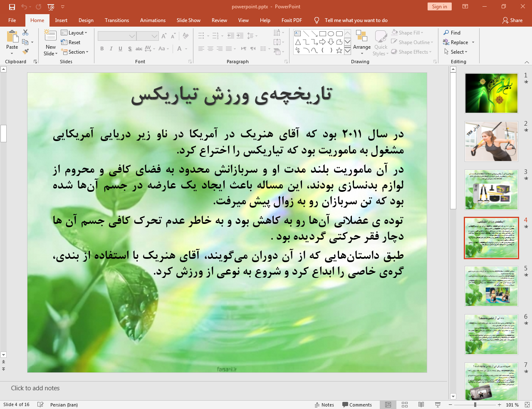Screen dimensions: 532x409
Task: Switch to the Insert tab
Action: pos(61,20)
